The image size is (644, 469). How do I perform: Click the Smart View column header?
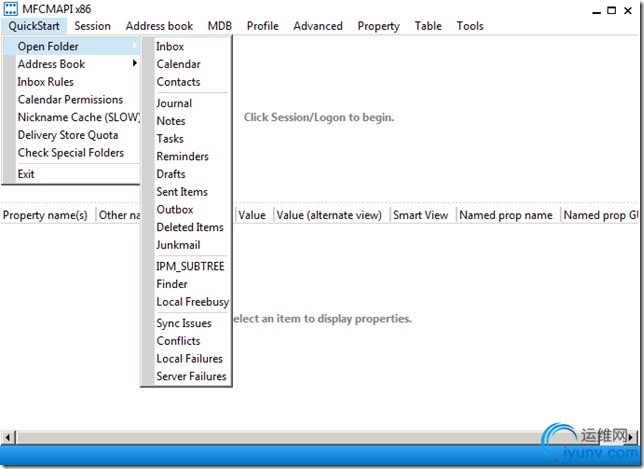tap(423, 215)
